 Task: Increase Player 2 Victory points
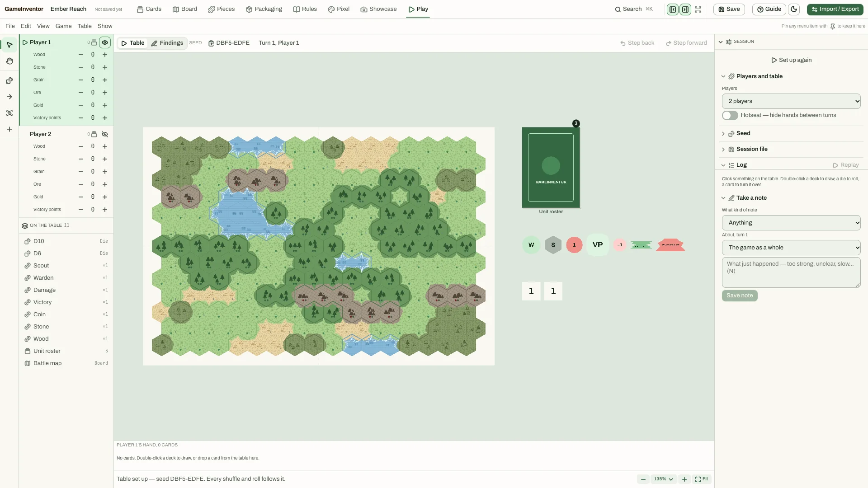click(105, 210)
